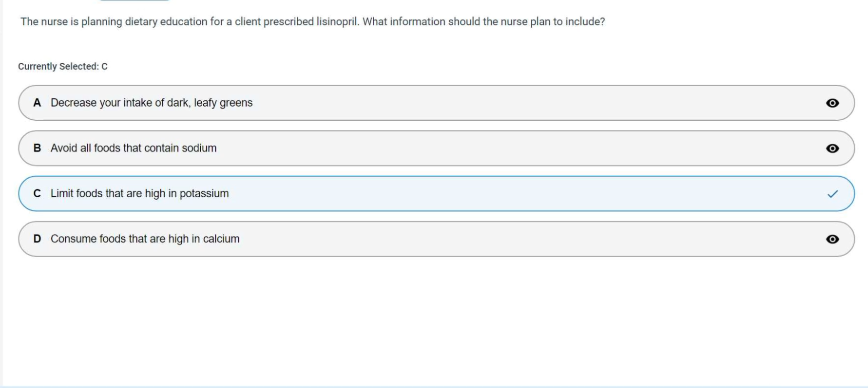Click the word "calcium" in option D
The width and height of the screenshot is (868, 388).
click(x=221, y=239)
